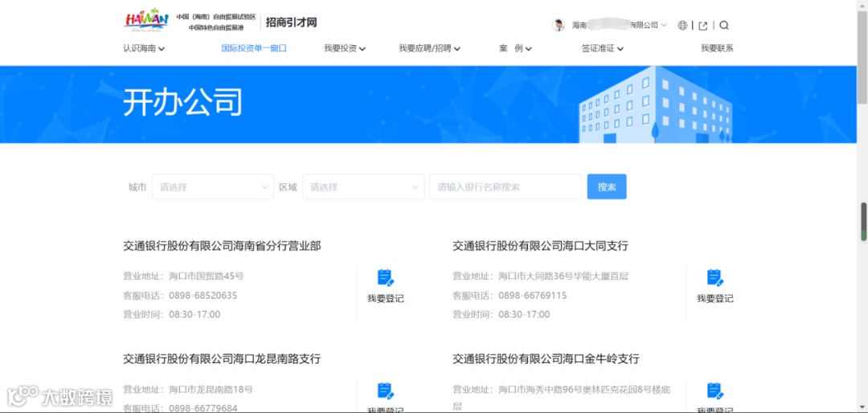Click register icon for 海口大同支行
The width and height of the screenshot is (868, 413).
pos(715,277)
